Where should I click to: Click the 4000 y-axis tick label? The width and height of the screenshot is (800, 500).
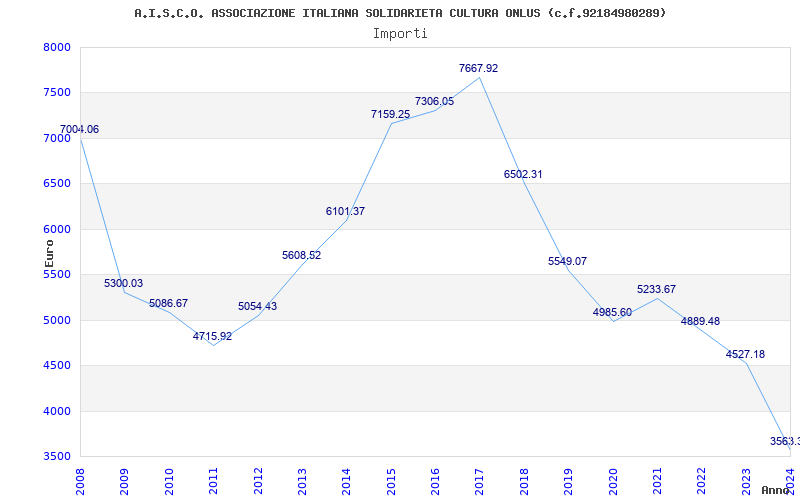[x=57, y=411]
